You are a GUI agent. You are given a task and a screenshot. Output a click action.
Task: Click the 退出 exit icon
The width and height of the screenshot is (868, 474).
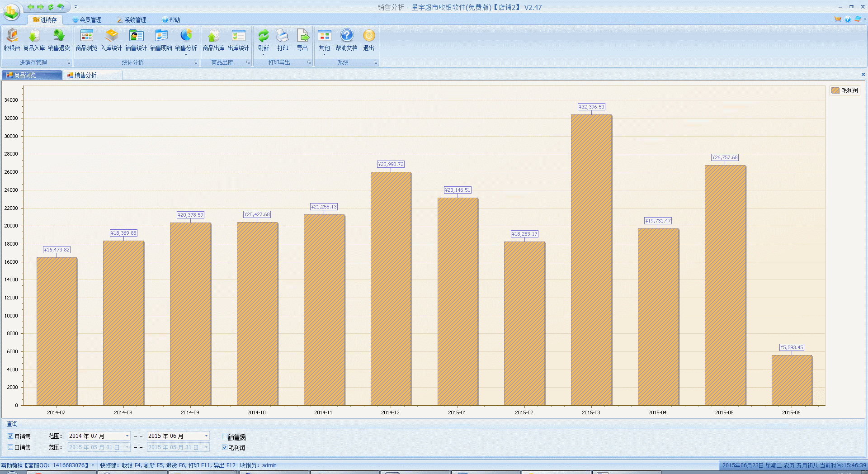(369, 40)
